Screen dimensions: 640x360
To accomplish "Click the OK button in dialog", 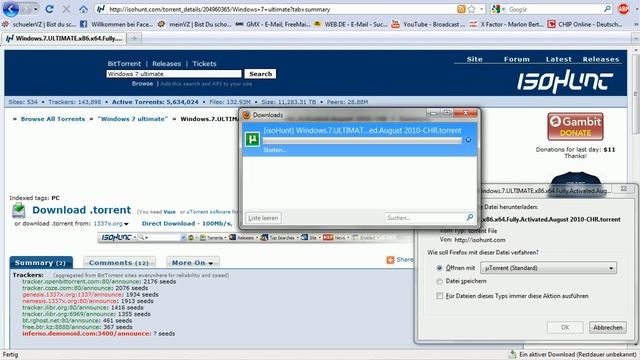I will pyautogui.click(x=565, y=327).
